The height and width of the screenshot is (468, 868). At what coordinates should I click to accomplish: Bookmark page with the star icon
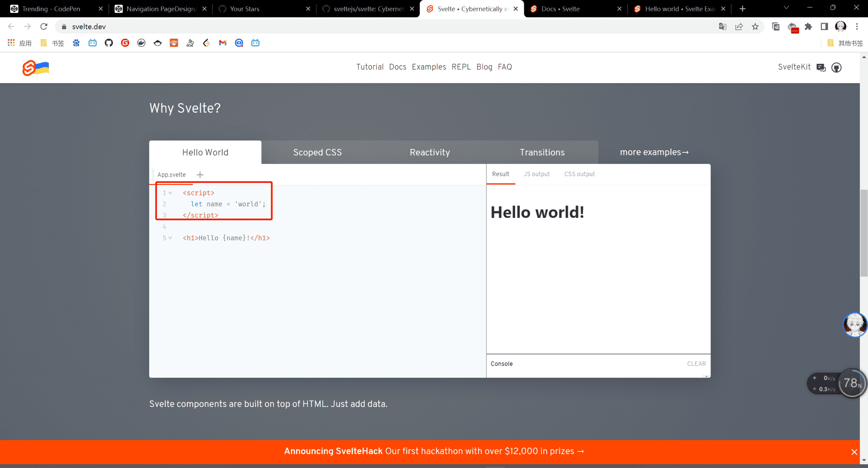pyautogui.click(x=755, y=26)
